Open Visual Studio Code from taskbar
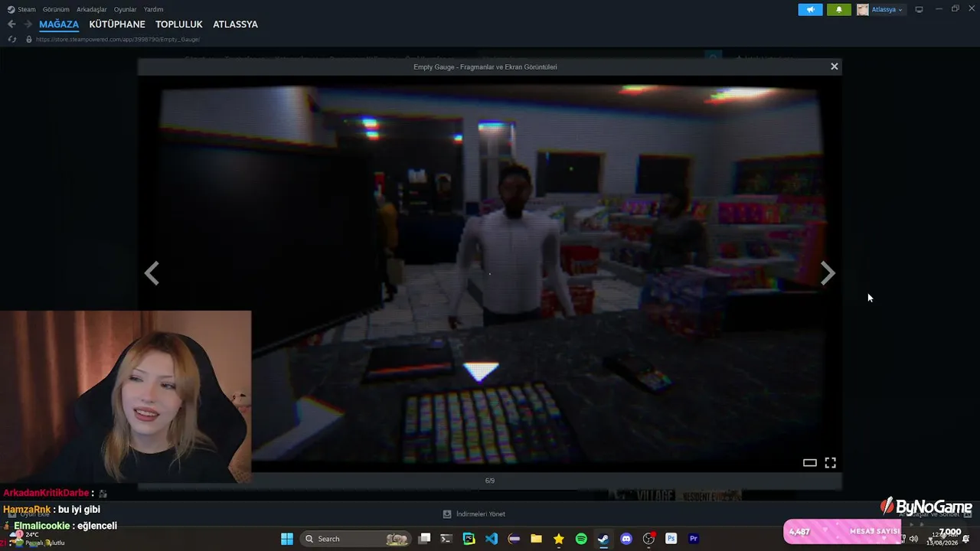This screenshot has height=551, width=980. pyautogui.click(x=492, y=539)
